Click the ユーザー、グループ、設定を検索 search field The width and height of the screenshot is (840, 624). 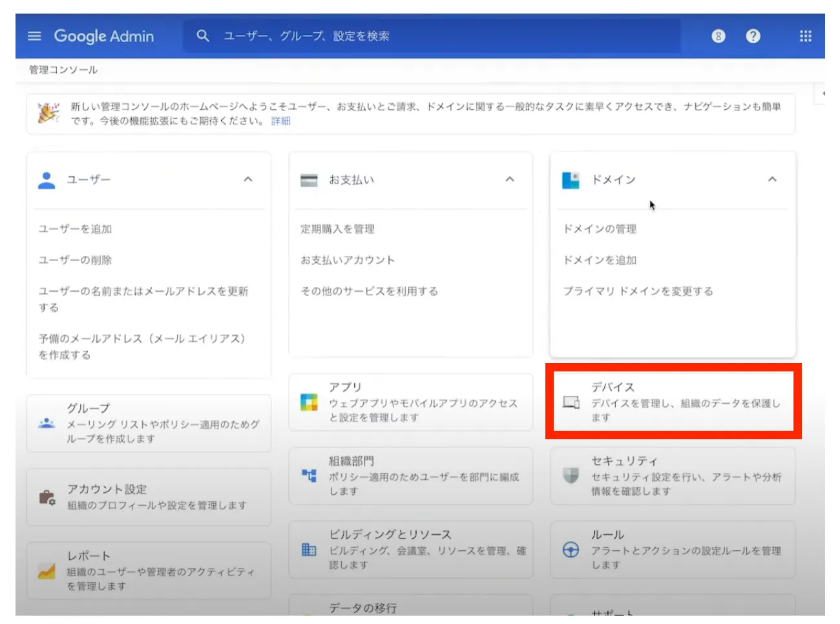(432, 36)
